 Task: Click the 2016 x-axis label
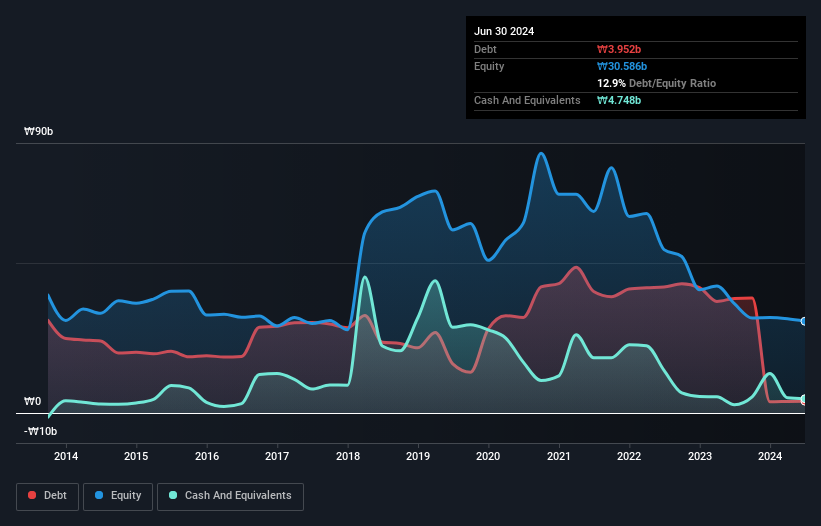point(207,457)
